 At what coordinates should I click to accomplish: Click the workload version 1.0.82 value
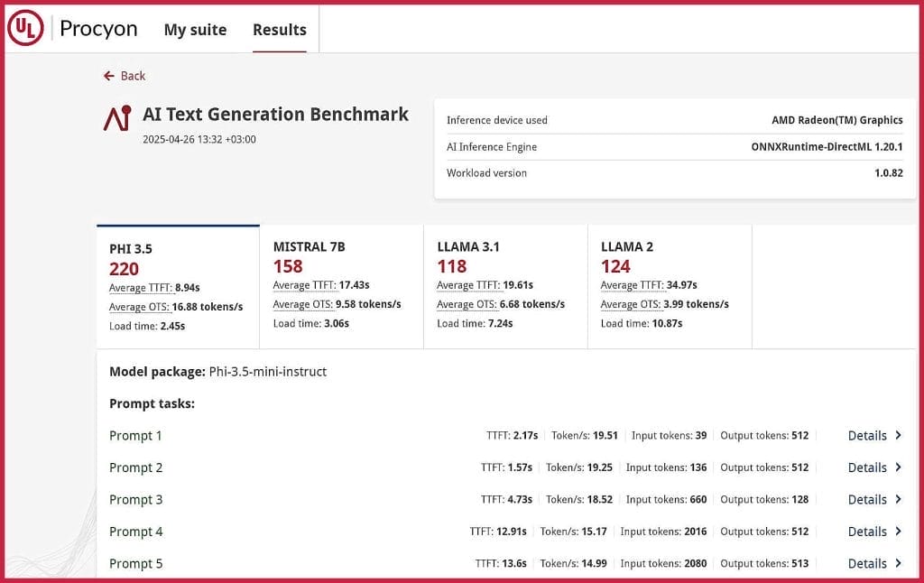tap(889, 173)
